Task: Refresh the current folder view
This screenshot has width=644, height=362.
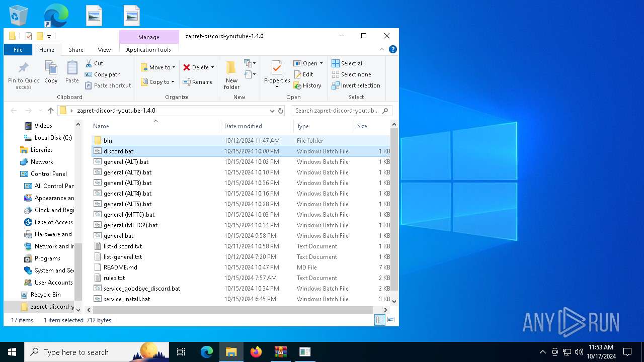Action: click(x=281, y=111)
